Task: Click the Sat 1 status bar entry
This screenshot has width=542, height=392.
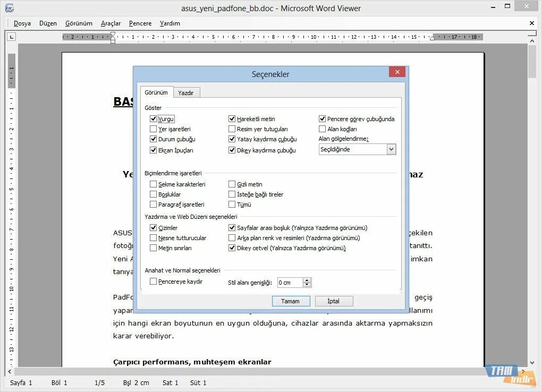Action: coord(171,382)
